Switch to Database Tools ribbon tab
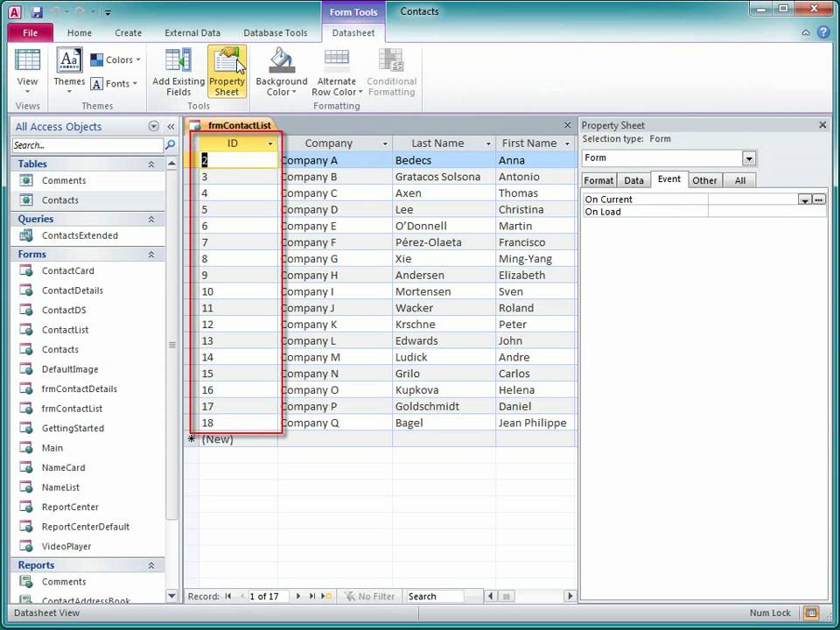Screen dimensions: 840x630 tap(276, 32)
